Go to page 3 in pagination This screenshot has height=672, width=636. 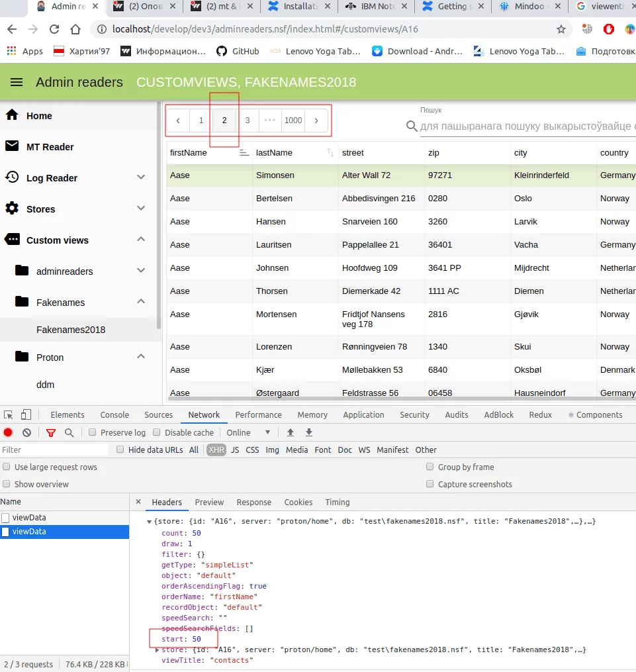248,120
